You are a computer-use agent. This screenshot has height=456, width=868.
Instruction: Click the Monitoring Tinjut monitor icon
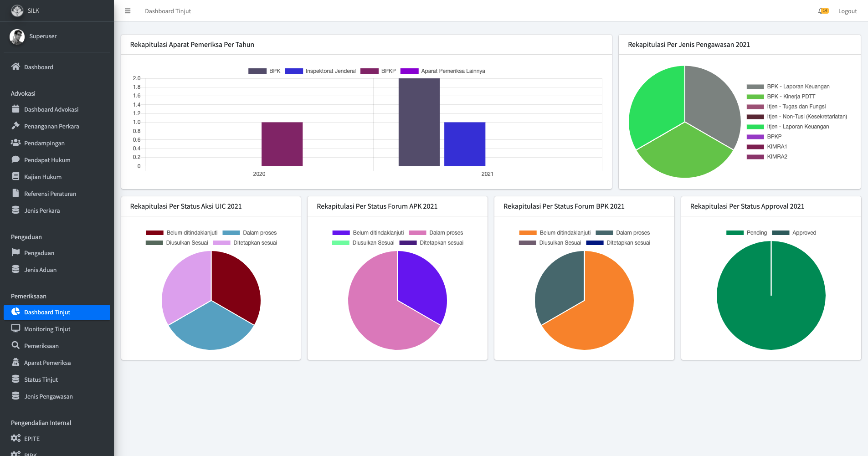point(15,328)
